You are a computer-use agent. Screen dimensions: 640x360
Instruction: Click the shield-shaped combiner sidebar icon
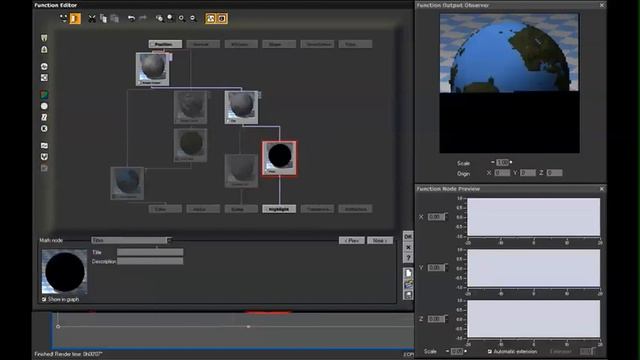tap(44, 157)
